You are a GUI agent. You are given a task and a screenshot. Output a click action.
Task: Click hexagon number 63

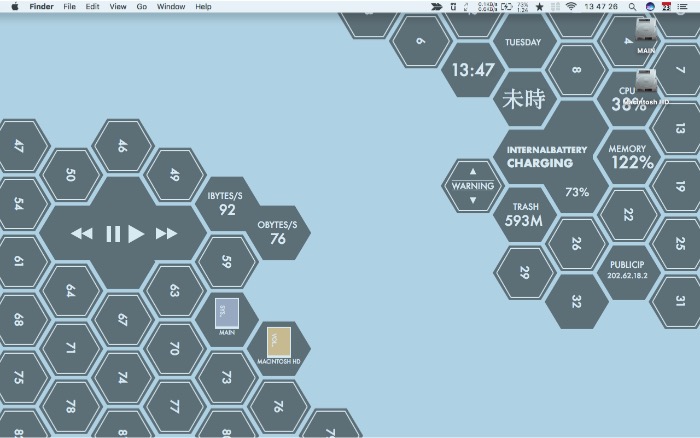175,291
